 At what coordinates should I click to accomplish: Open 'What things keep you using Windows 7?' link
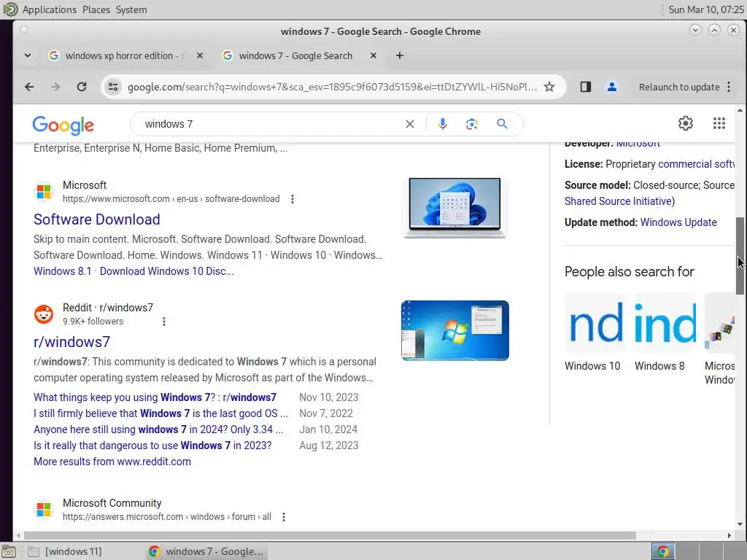155,397
